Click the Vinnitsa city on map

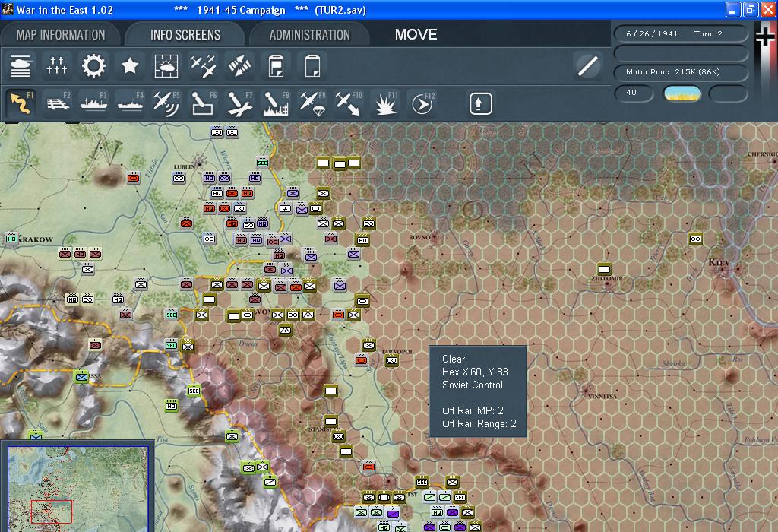pyautogui.click(x=587, y=390)
